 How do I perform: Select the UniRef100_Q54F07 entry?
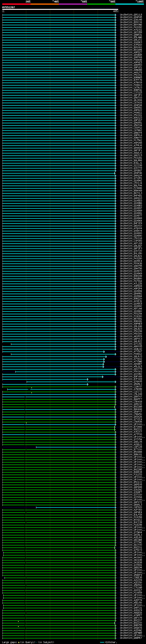131,412
